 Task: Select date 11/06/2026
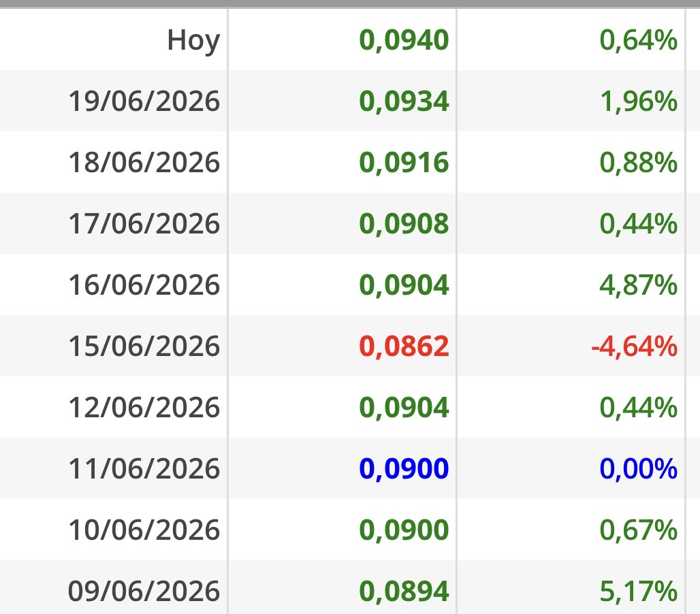[144, 468]
